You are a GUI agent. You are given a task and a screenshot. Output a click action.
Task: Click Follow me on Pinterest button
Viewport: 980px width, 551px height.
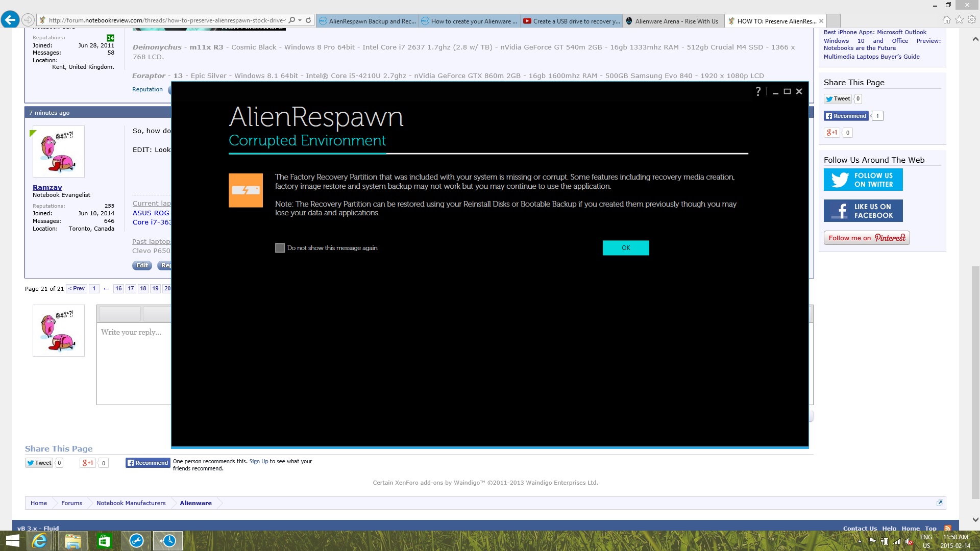(867, 238)
